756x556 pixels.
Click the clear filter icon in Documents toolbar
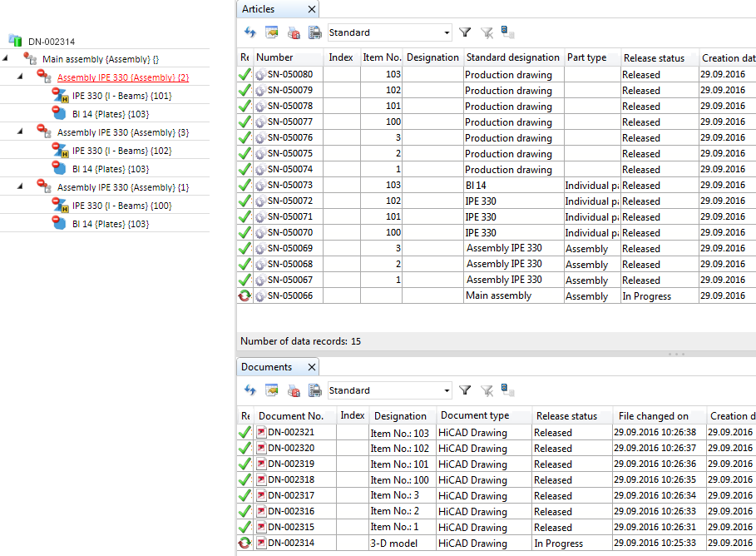coord(487,390)
